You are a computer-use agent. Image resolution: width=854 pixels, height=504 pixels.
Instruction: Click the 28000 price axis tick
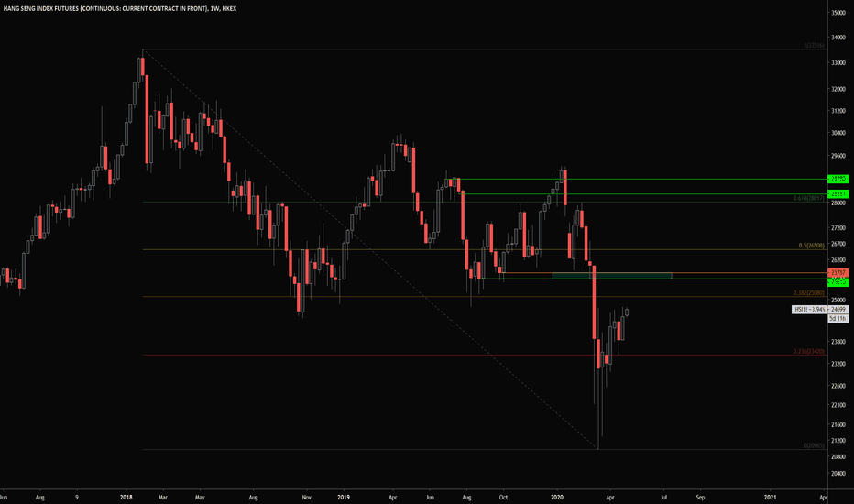[838, 203]
